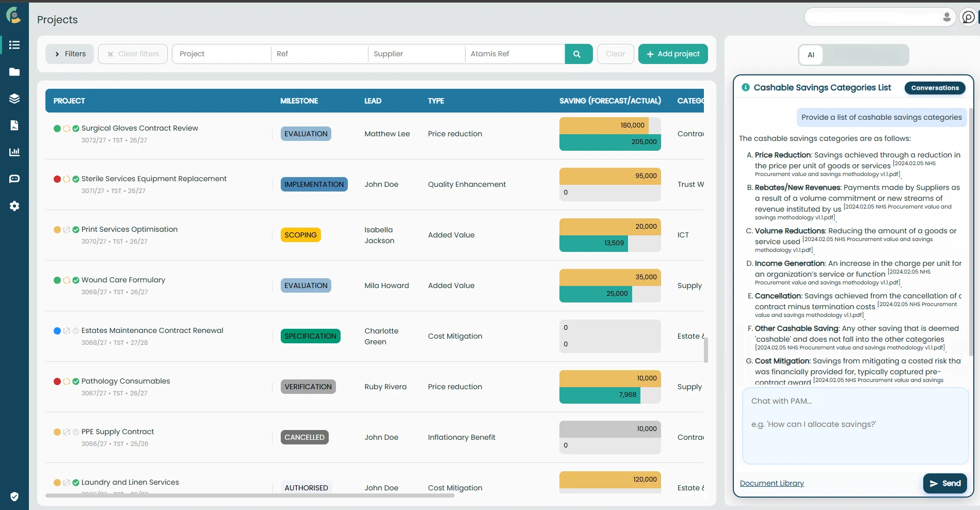Open the Document Library link
This screenshot has width=980, height=510.
(772, 483)
